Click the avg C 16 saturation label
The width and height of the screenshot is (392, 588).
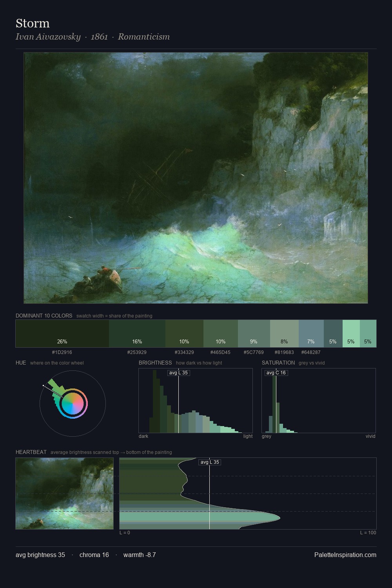coord(276,373)
